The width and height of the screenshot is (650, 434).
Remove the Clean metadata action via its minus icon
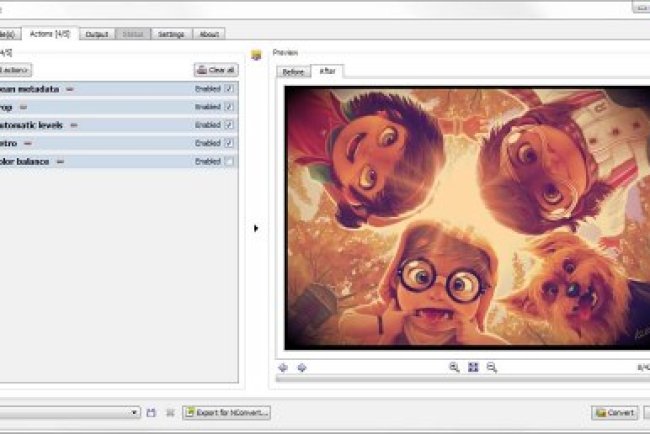point(70,89)
